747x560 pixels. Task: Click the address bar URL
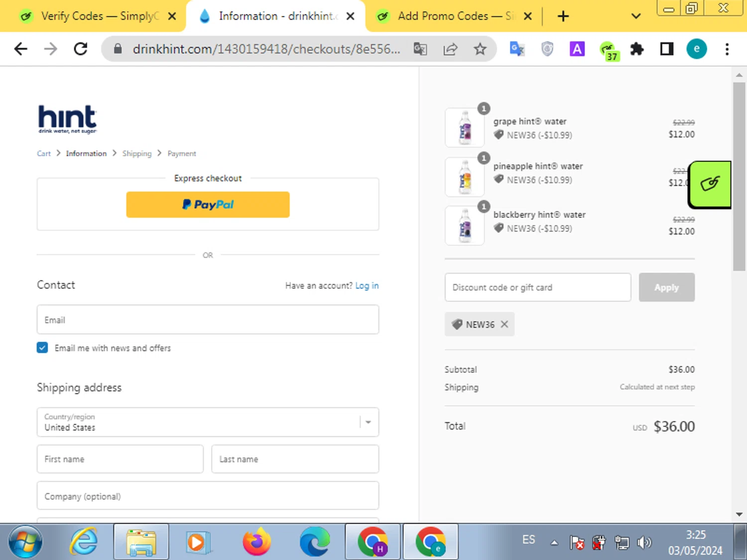coord(266,49)
